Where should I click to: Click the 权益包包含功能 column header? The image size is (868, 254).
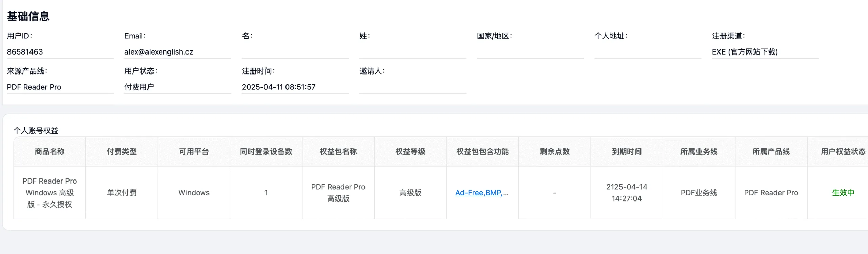[x=482, y=152]
